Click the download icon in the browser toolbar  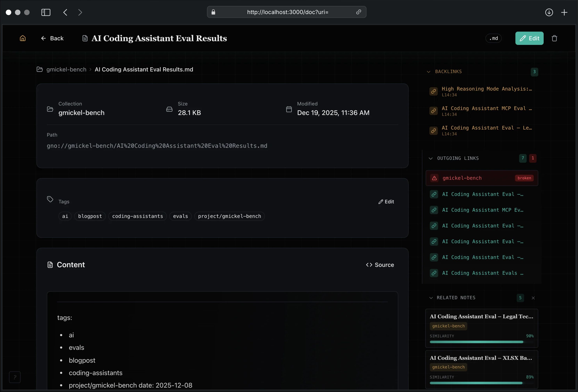pyautogui.click(x=549, y=12)
